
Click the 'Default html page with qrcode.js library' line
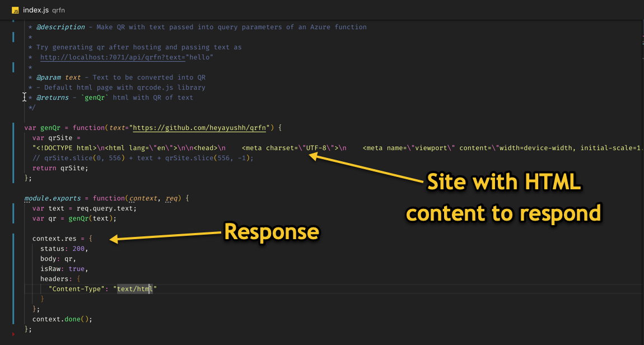pyautogui.click(x=116, y=87)
